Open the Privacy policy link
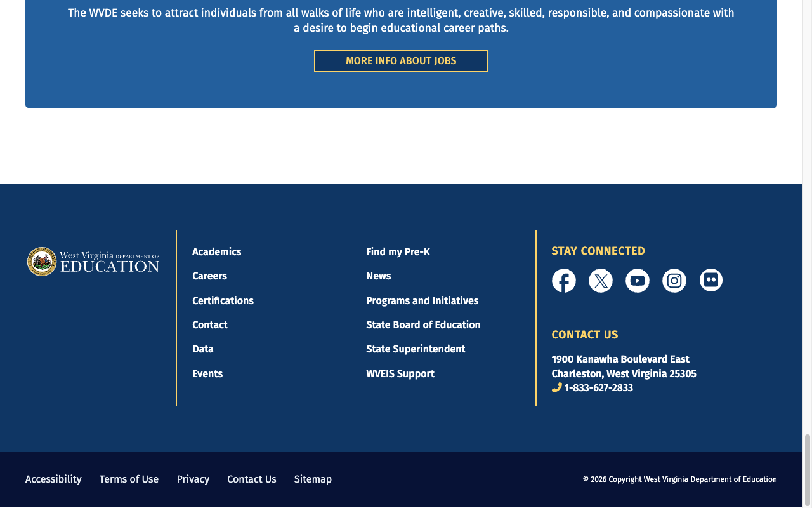This screenshot has height=508, width=812. click(x=193, y=479)
